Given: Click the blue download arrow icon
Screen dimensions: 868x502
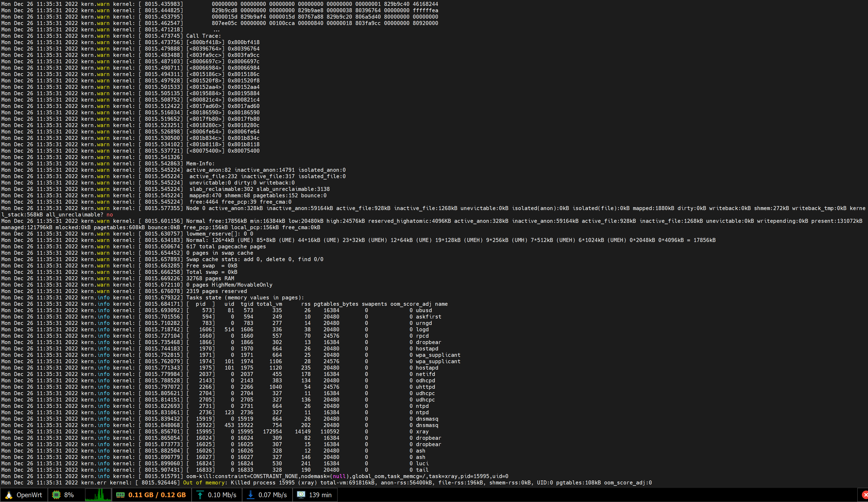Looking at the screenshot, I should (x=251, y=495).
